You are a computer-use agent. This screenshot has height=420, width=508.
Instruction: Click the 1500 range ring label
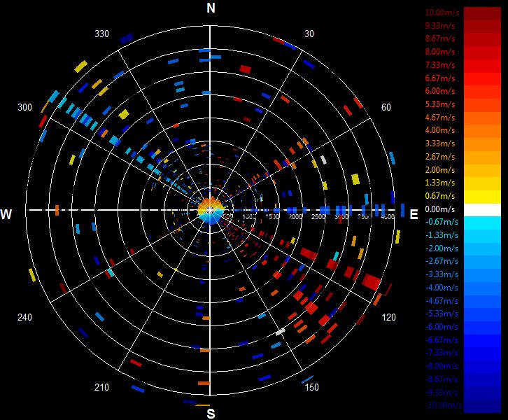pyautogui.click(x=272, y=216)
